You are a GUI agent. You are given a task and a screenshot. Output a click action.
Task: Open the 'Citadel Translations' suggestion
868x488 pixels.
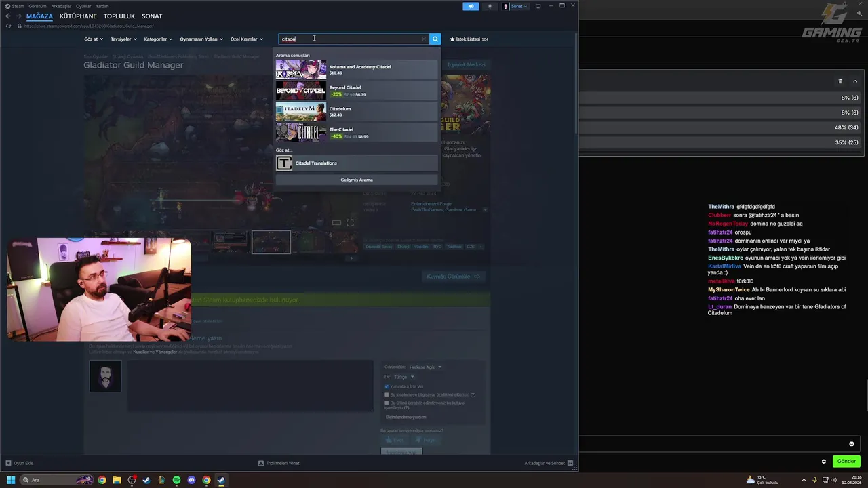[357, 163]
